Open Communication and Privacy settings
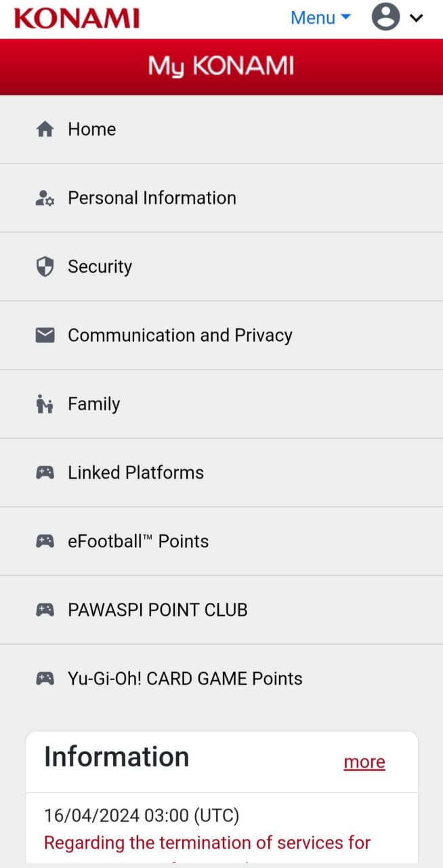 coord(180,335)
